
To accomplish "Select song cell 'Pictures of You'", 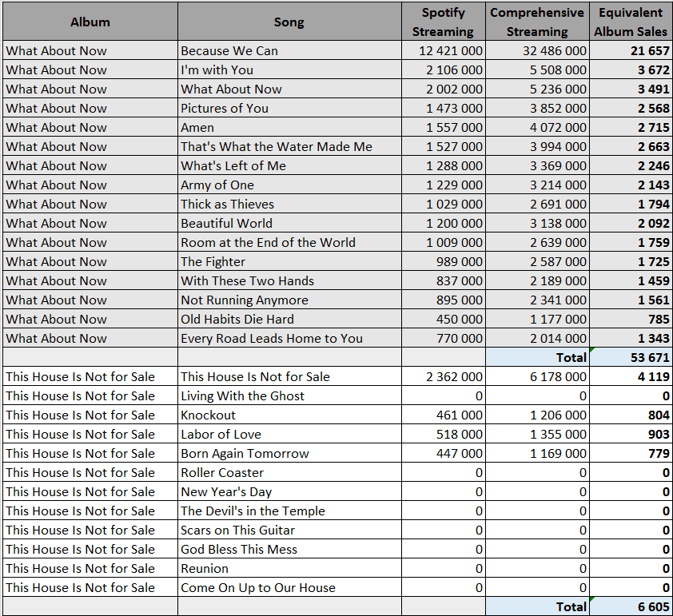I will click(x=289, y=108).
